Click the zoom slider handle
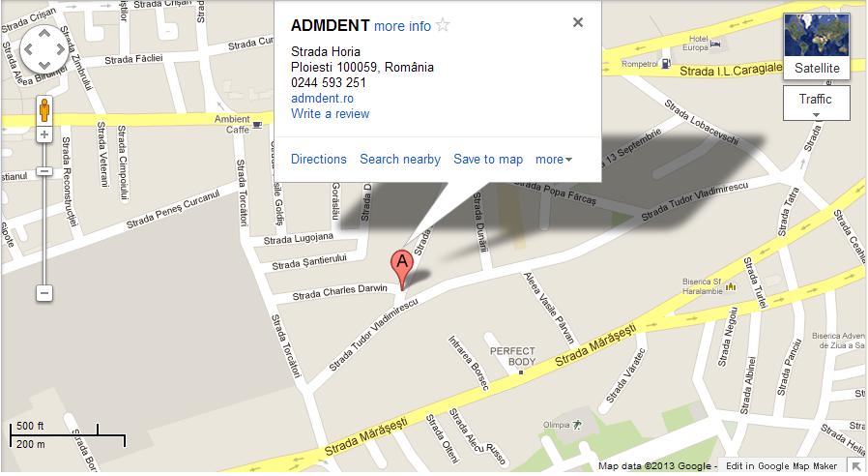Image resolution: width=868 pixels, height=476 pixels. (44, 171)
